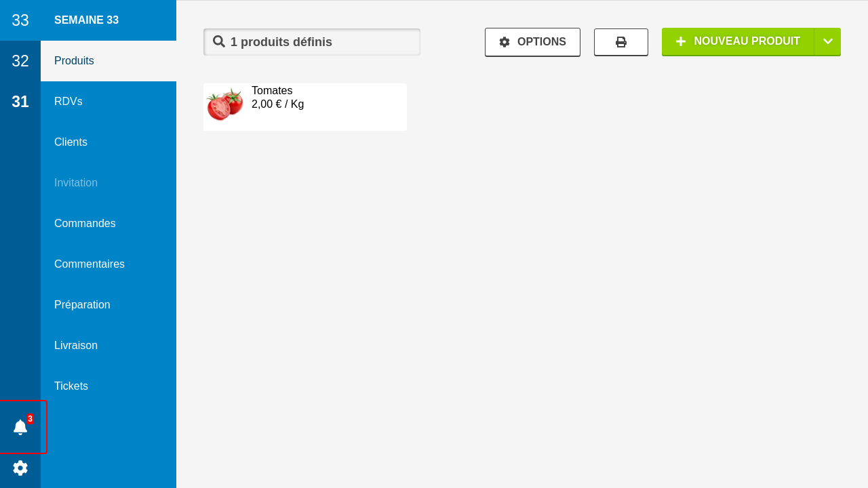The height and width of the screenshot is (488, 868).
Task: Click the red notification badge showing 3
Action: pyautogui.click(x=30, y=419)
